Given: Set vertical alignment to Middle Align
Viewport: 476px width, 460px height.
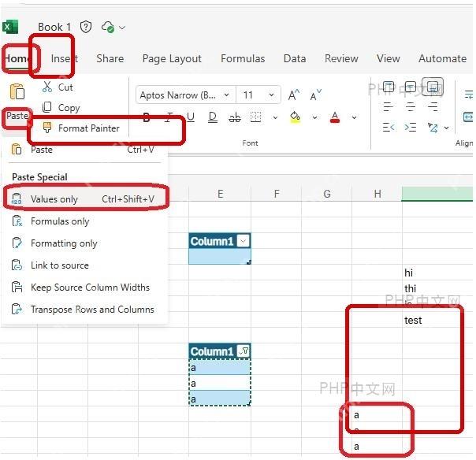Looking at the screenshot, I should (x=411, y=87).
